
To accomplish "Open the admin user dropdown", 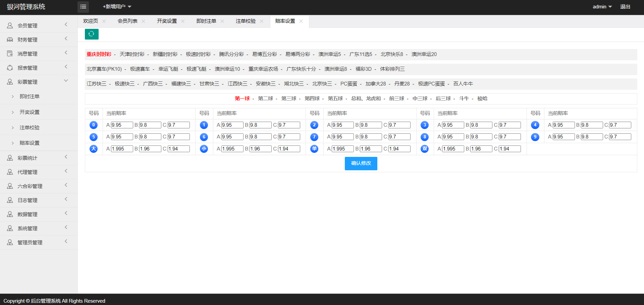I will [602, 7].
